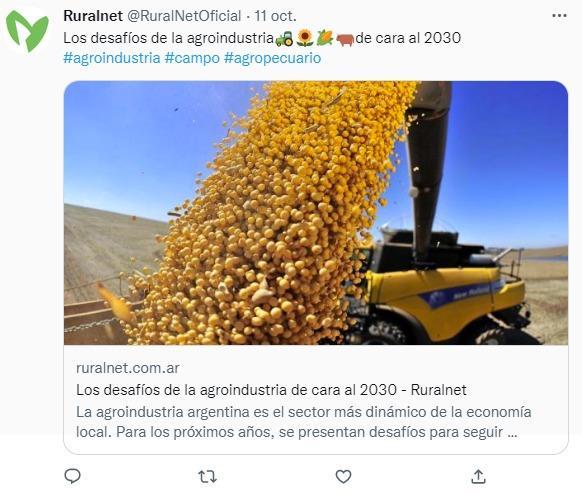The width and height of the screenshot is (582, 494).
Task: Click the cow emoji in tweet
Action: point(345,39)
